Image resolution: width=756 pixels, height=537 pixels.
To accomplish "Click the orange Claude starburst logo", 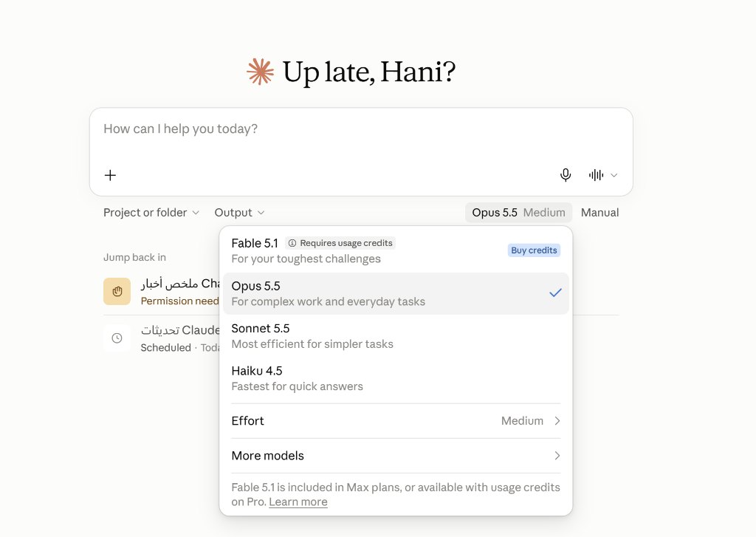I will 261,72.
